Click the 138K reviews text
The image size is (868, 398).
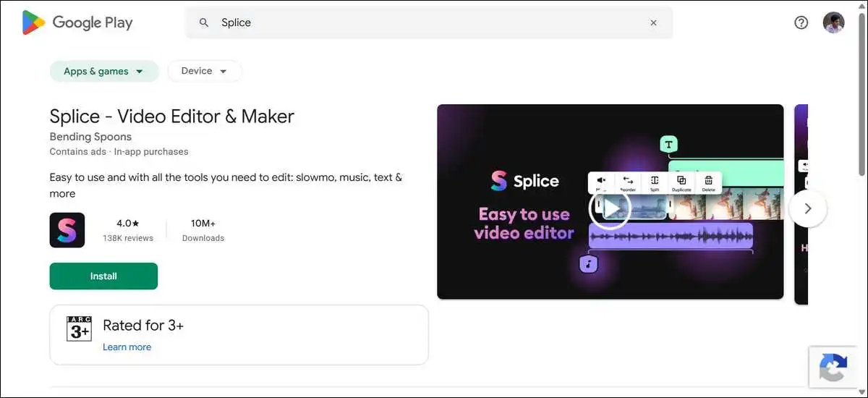128,238
